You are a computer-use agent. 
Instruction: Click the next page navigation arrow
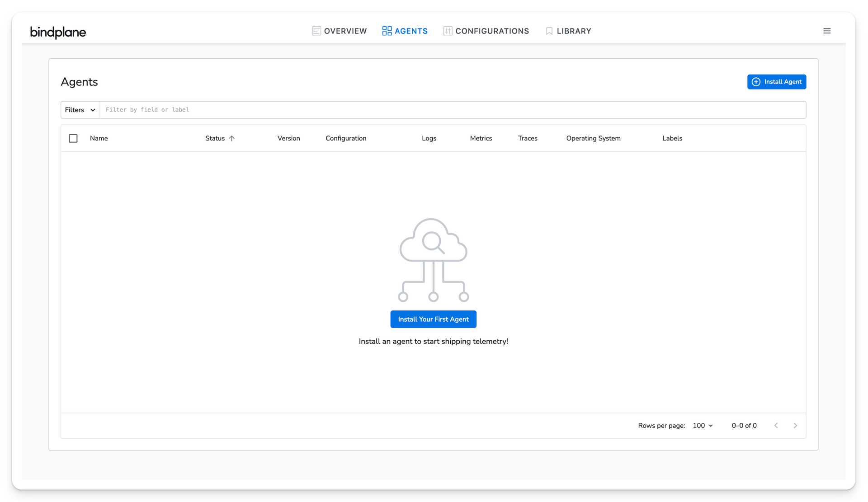pyautogui.click(x=795, y=426)
